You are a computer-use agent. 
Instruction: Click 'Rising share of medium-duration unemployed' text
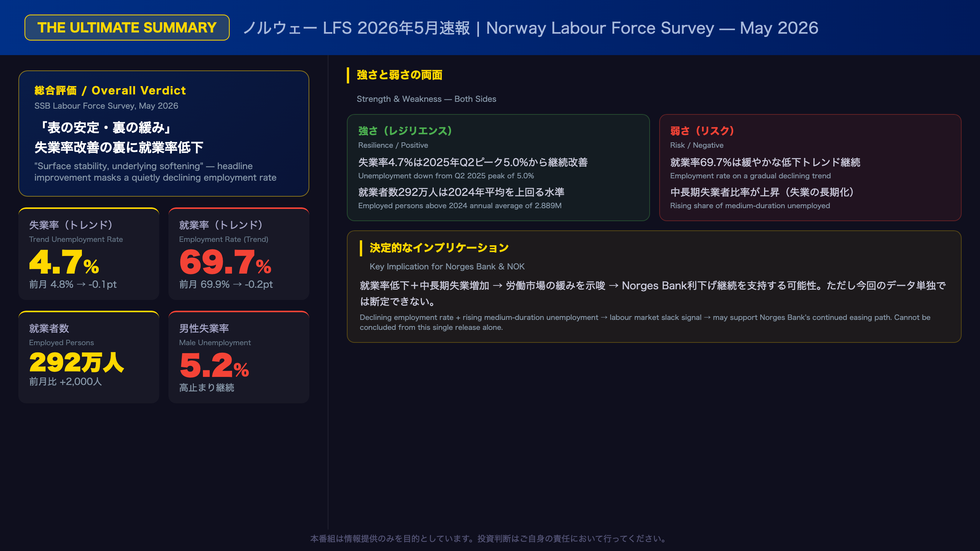750,206
